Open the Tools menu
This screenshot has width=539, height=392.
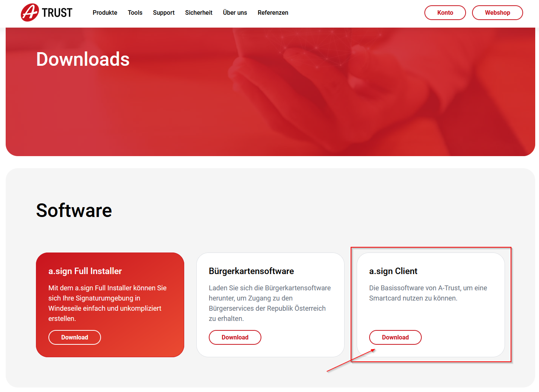click(135, 12)
